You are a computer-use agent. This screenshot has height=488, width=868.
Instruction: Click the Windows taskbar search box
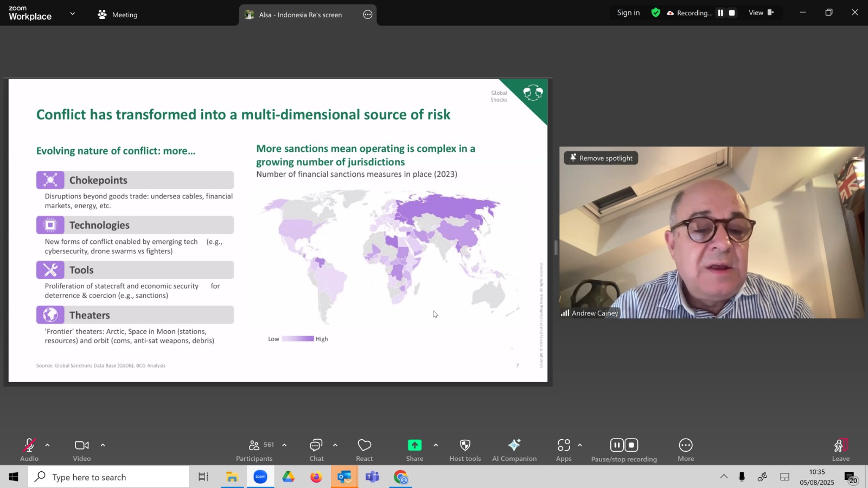[x=108, y=477]
